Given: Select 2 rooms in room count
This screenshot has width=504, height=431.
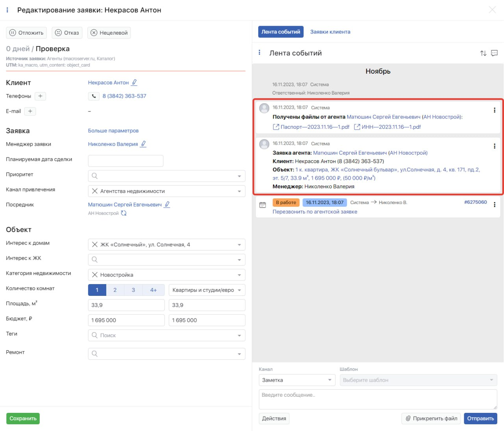Looking at the screenshot, I should [115, 290].
